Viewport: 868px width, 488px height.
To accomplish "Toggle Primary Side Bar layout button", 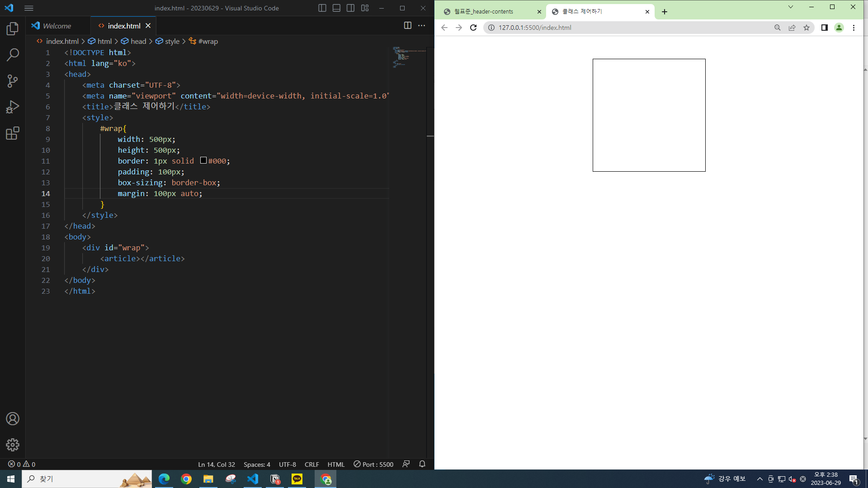I will (322, 8).
